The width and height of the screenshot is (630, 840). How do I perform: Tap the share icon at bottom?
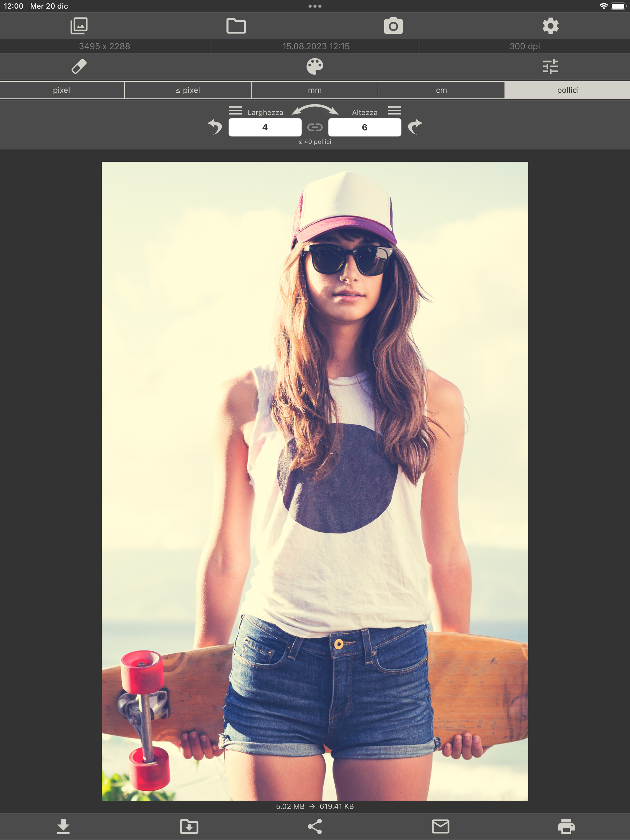point(315,826)
